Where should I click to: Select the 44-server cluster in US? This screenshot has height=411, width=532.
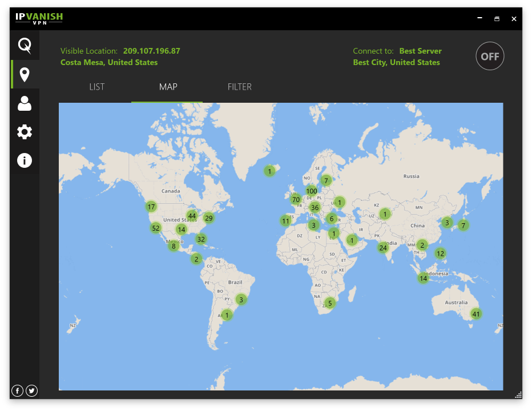pos(192,216)
